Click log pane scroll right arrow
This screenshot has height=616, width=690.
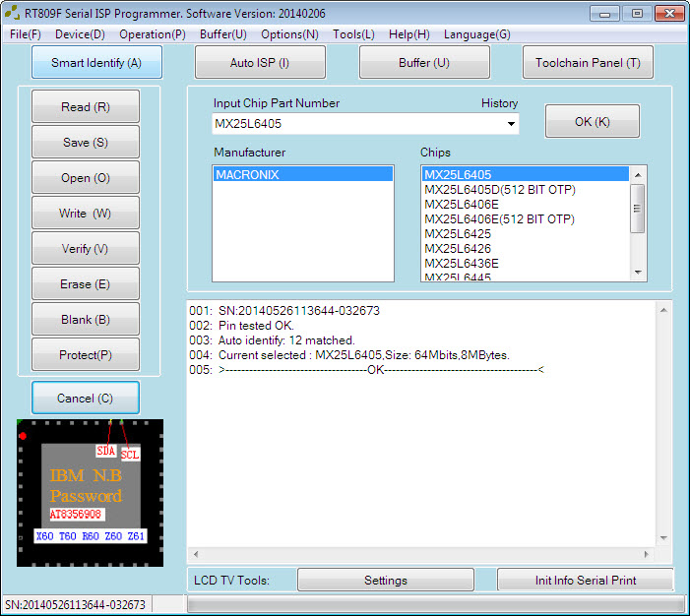[647, 554]
